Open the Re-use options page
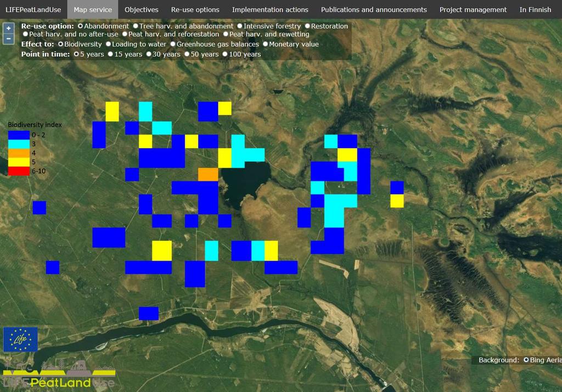Viewport: 562px width, 392px height. [x=195, y=10]
